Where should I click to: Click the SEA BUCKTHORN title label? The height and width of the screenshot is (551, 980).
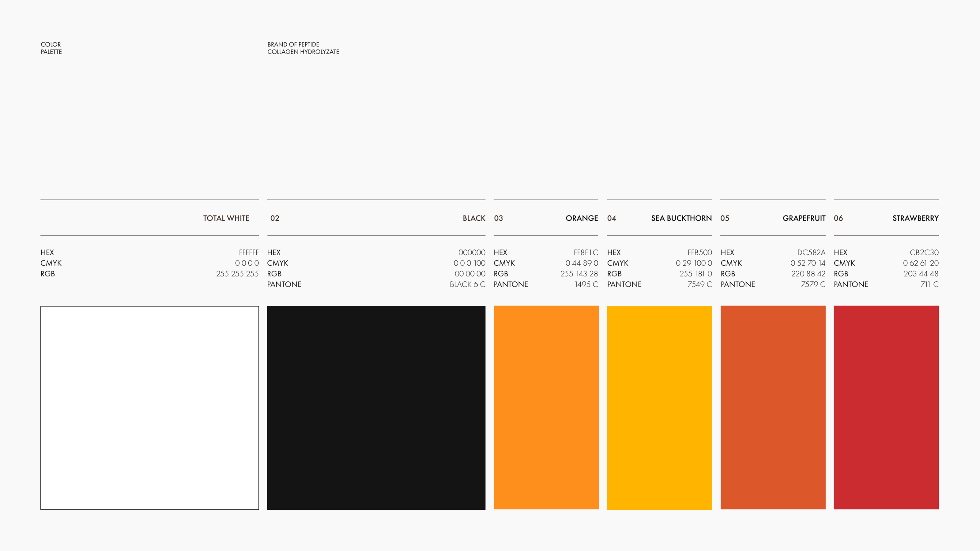[x=681, y=218]
